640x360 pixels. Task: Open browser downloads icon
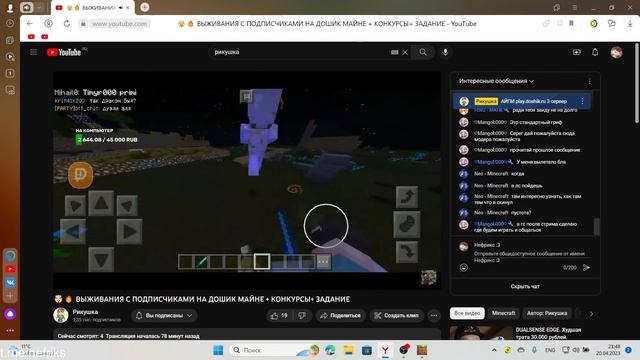click(x=630, y=24)
